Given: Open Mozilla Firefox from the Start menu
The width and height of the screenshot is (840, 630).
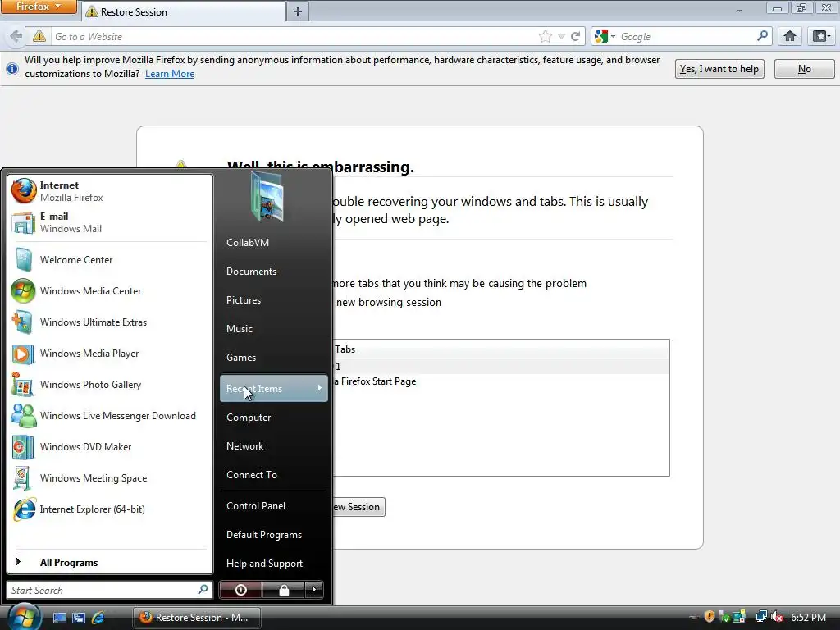Looking at the screenshot, I should pyautogui.click(x=110, y=191).
